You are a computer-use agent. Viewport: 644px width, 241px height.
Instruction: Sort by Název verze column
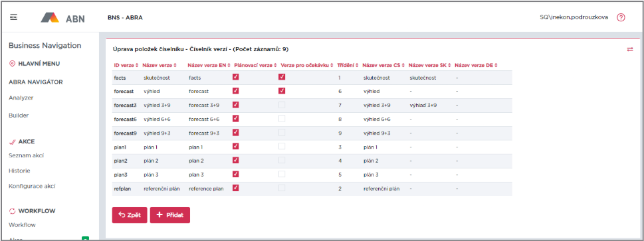(x=160, y=65)
